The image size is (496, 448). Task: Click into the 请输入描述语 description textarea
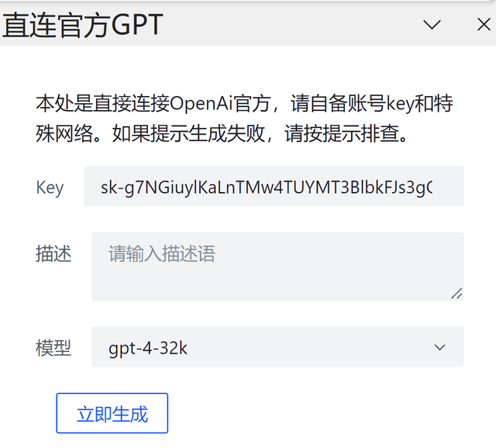[277, 267]
